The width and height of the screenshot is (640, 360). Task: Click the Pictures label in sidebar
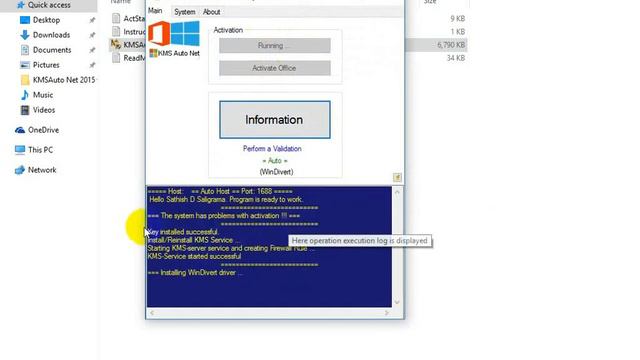tap(46, 65)
